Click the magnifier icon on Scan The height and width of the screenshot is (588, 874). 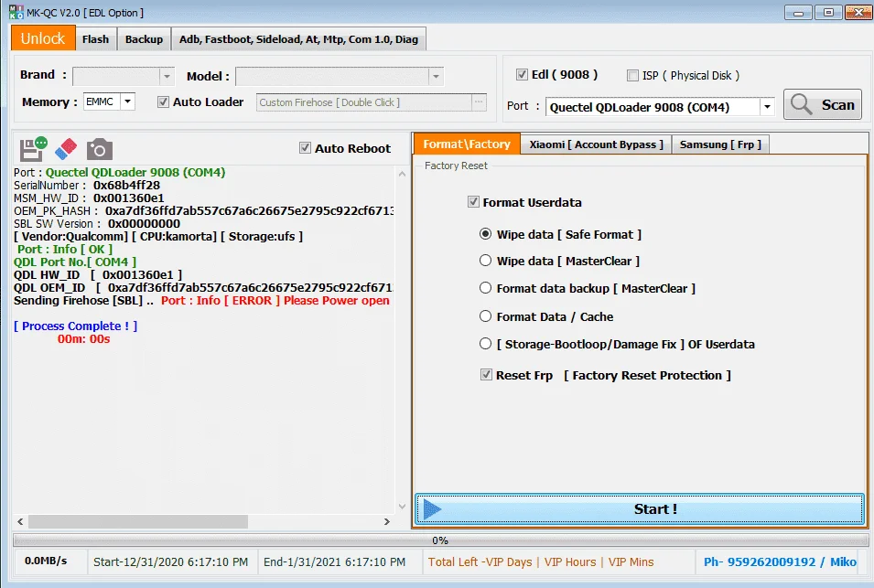pyautogui.click(x=802, y=104)
